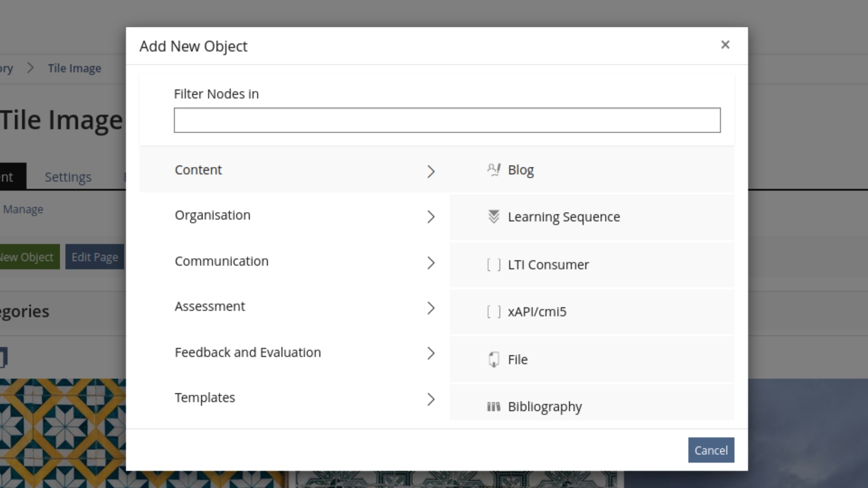
Task: Open the Edit Page editor
Action: (x=95, y=257)
